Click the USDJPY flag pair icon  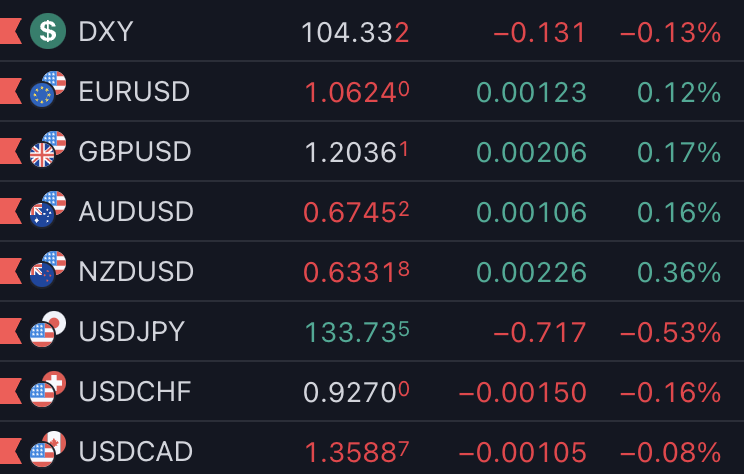coord(48,329)
